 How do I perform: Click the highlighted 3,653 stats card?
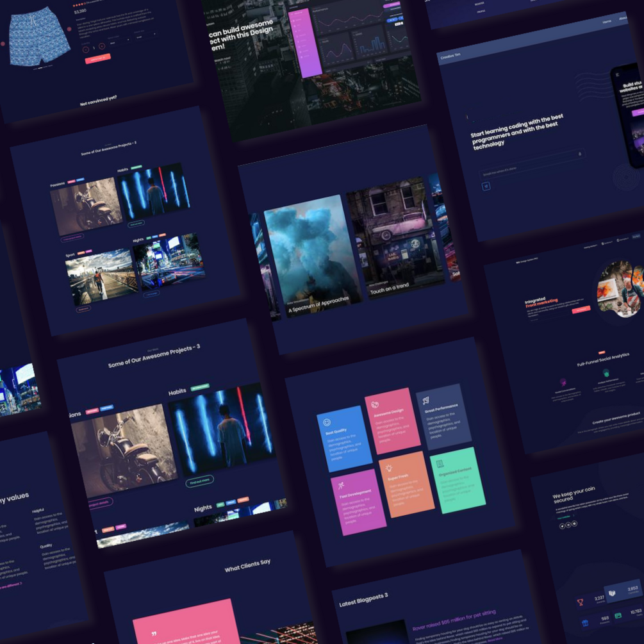[623, 592]
